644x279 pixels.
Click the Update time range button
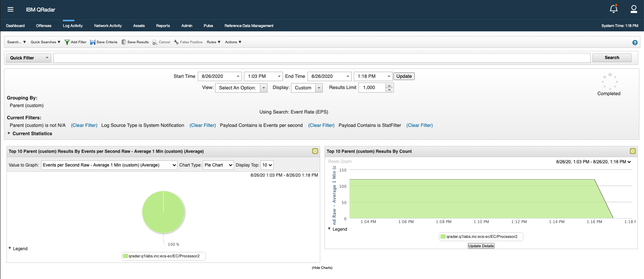[x=404, y=76]
